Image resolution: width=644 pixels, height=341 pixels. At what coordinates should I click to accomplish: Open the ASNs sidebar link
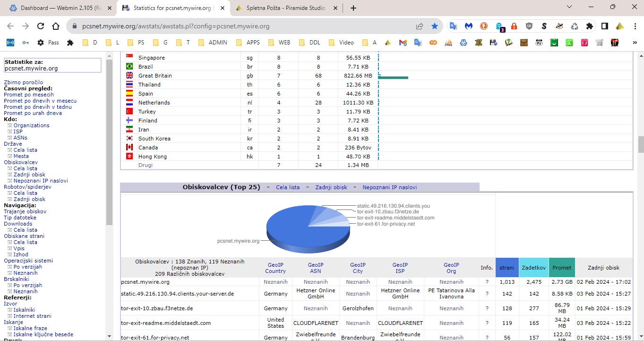coord(20,138)
